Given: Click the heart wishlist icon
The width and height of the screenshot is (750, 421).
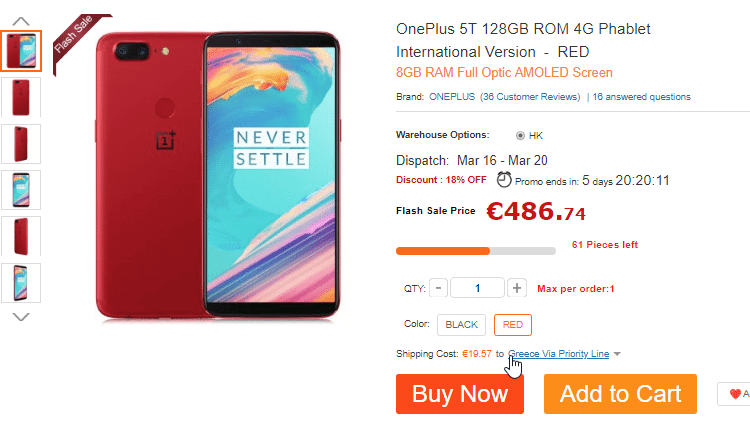Looking at the screenshot, I should pos(735,394).
